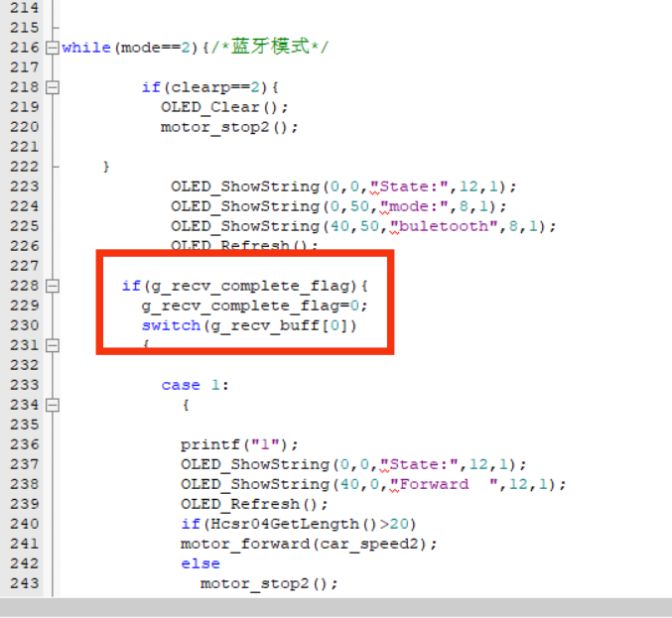This screenshot has height=618, width=672.
Task: Click line number 216 in the gutter
Action: pos(25,48)
